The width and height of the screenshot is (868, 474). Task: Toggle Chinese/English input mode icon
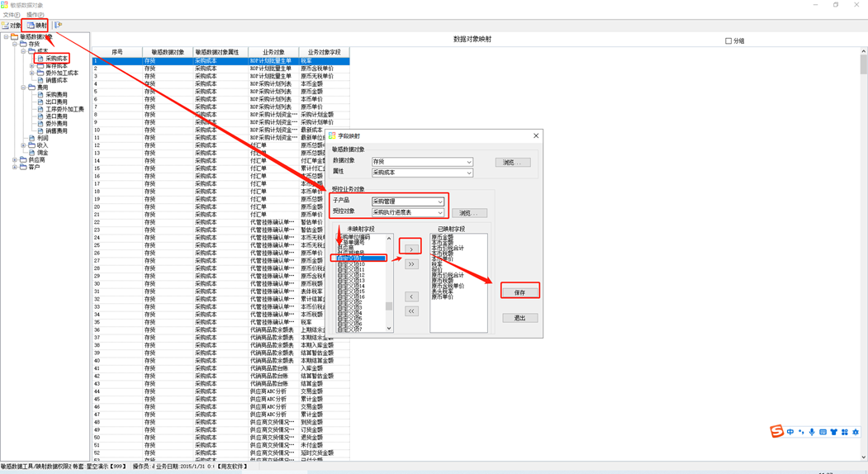pyautogui.click(x=790, y=432)
